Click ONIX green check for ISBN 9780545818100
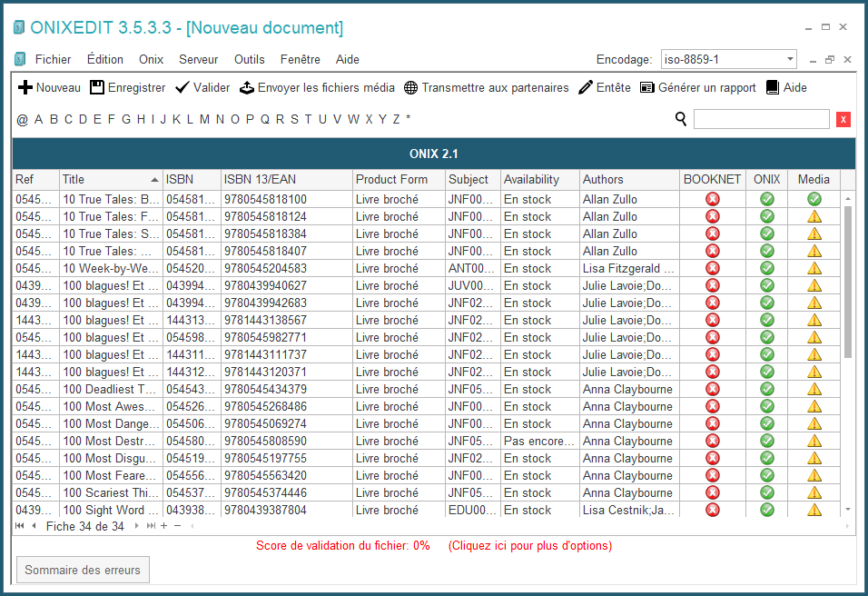 pos(766,199)
